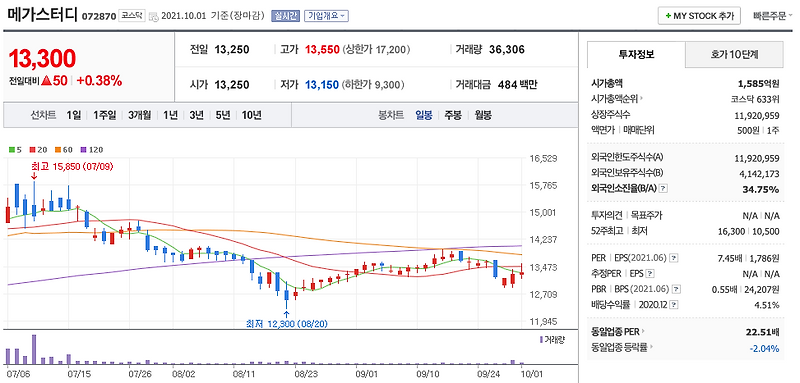Click the red 20-day moving average legend swatch
800x383 pixels.
click(32, 150)
